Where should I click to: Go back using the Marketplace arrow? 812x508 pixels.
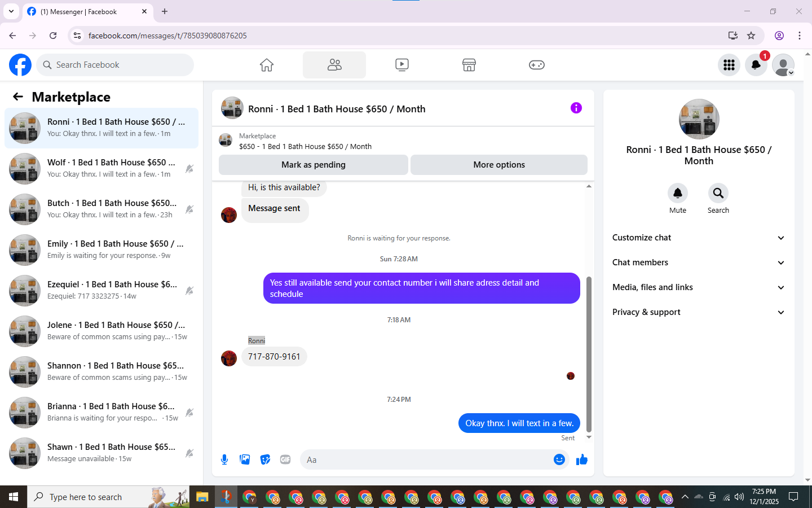coord(18,97)
